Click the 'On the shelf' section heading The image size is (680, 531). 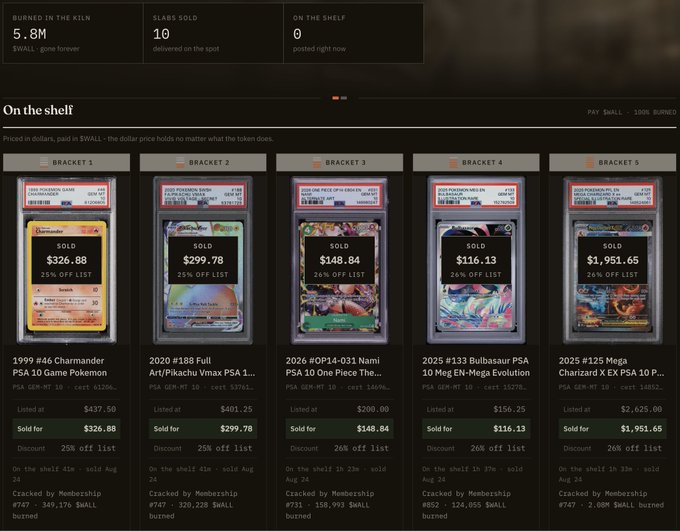point(38,110)
